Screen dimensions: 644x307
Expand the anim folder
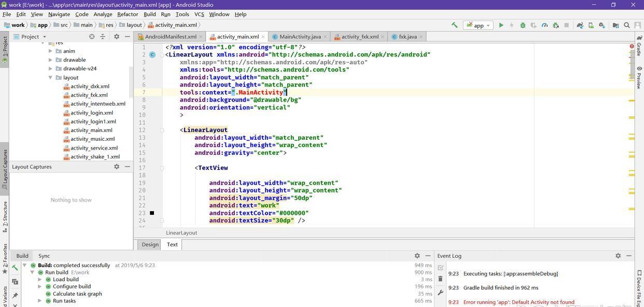click(51, 51)
